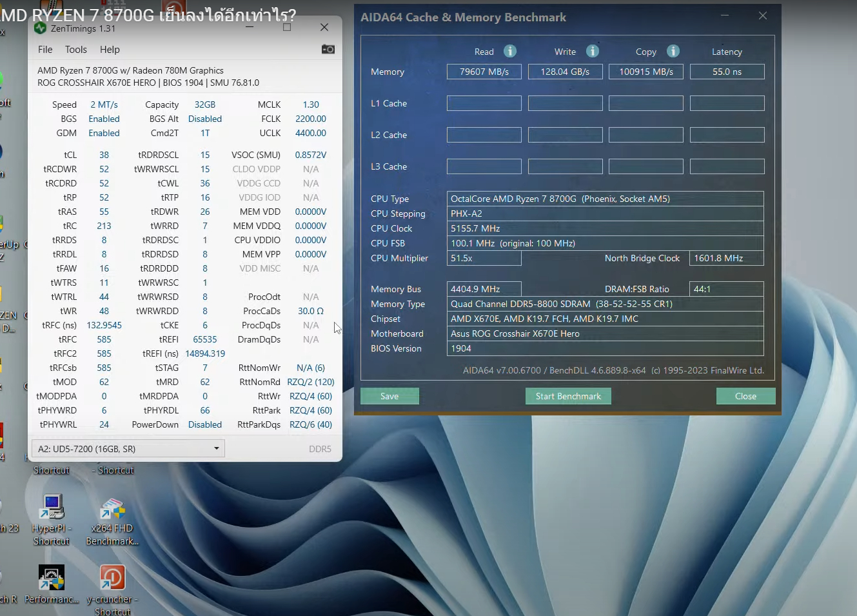Screen dimensions: 857x616
Task: Click the RttNomRd value 'RZQ/2 (120)'
Action: tap(311, 382)
